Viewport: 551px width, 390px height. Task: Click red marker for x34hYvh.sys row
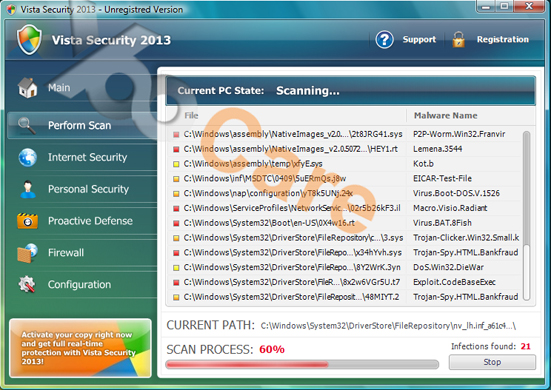(176, 253)
